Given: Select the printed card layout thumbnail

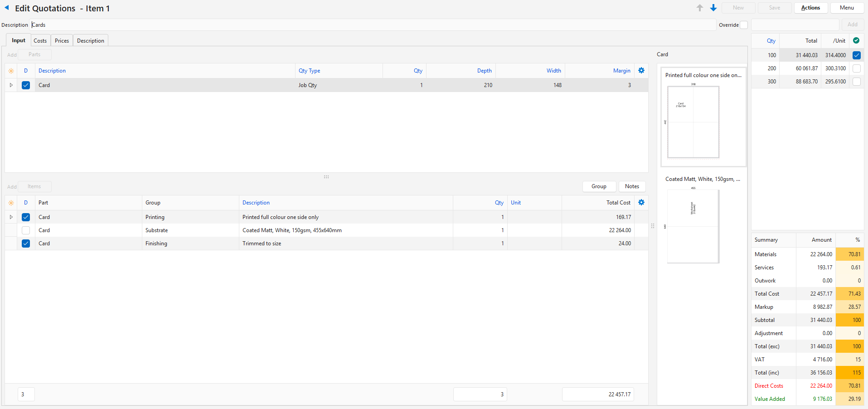Looking at the screenshot, I should click(x=693, y=122).
